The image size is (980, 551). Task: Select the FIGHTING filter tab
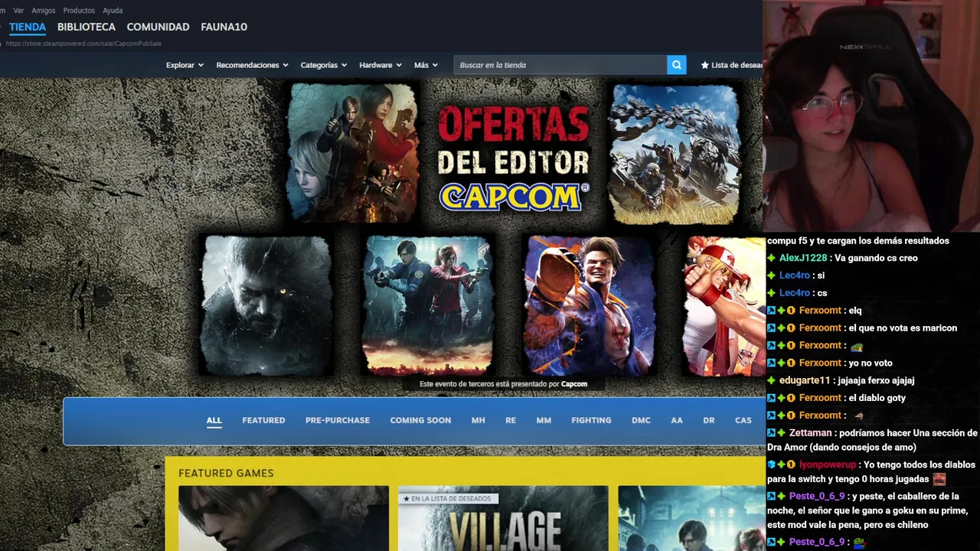point(591,420)
